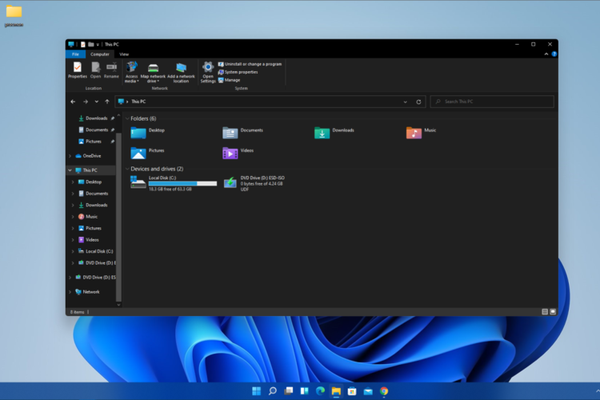Open Chrome from the taskbar
This screenshot has height=400, width=600.
(384, 391)
